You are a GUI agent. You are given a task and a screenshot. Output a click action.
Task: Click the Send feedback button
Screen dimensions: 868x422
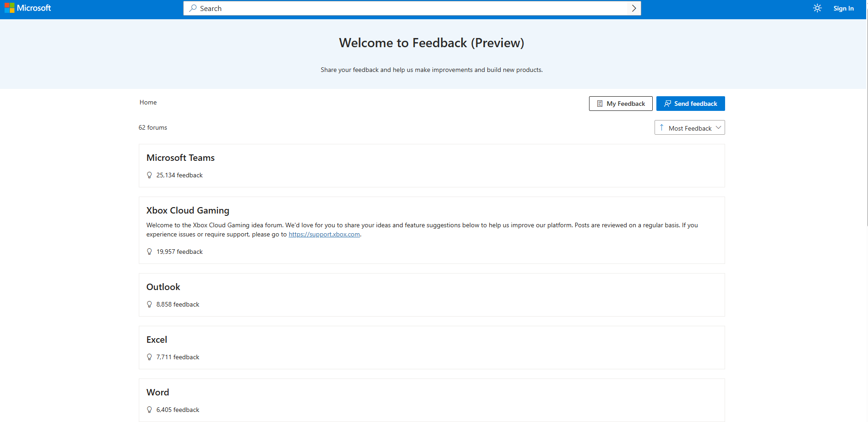(x=690, y=104)
